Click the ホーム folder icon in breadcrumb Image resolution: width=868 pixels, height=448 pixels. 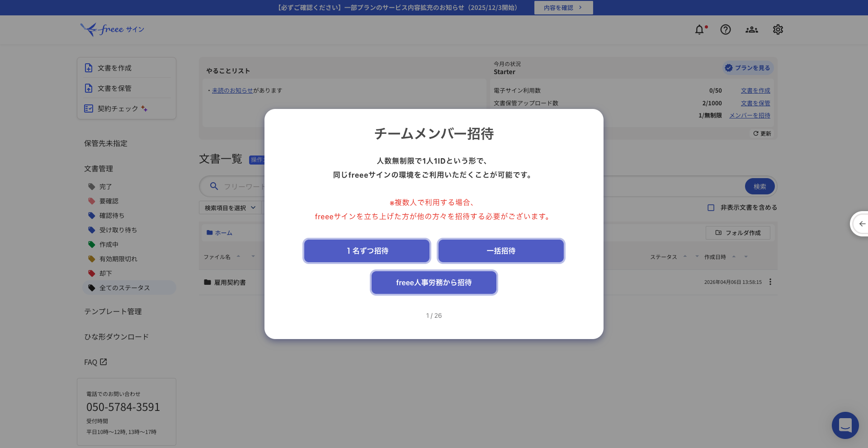(x=210, y=233)
